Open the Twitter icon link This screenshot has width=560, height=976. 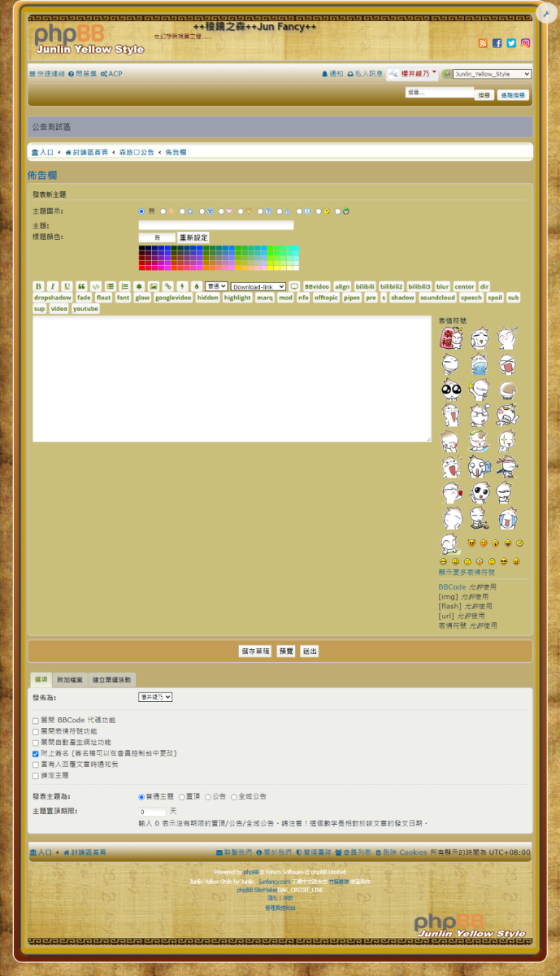tap(511, 43)
